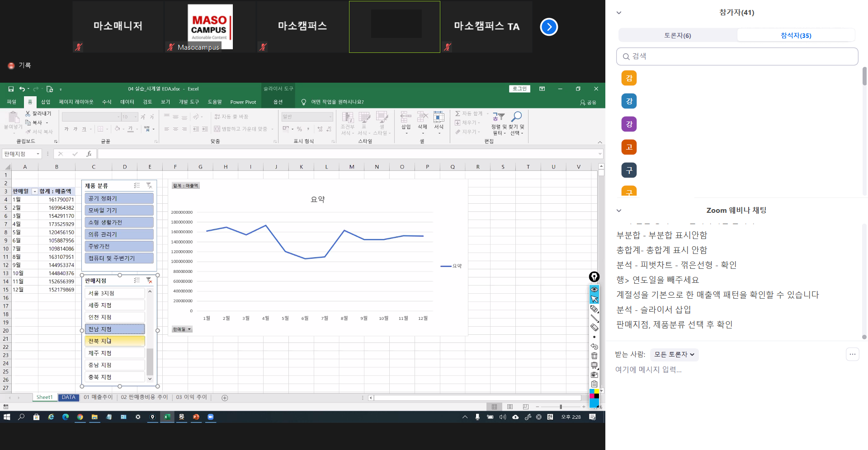Select the eraser tool in annotation toolbar
This screenshot has width=868, height=450.
(x=594, y=328)
